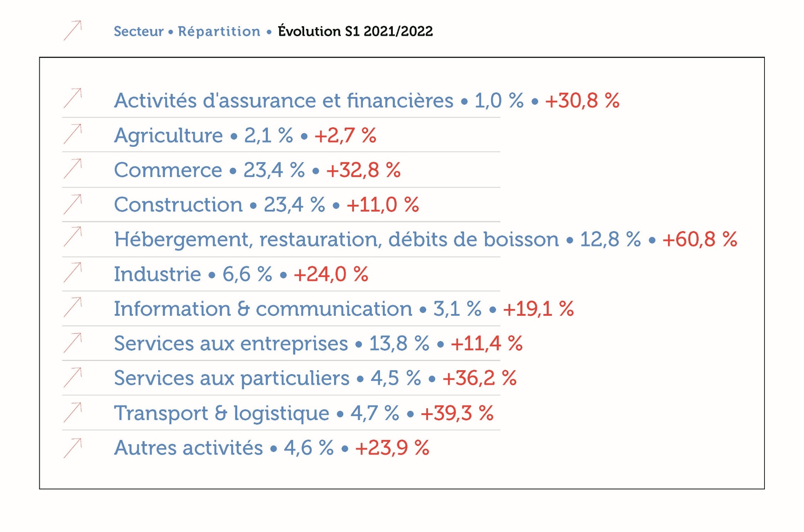Select the Répartition header label
Screen dimensions: 804x532
219,32
